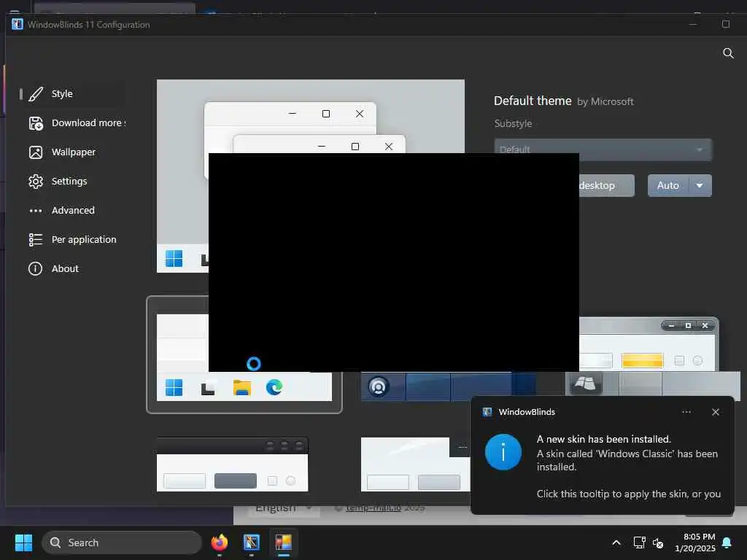Click the taskbar Search box

tap(122, 542)
